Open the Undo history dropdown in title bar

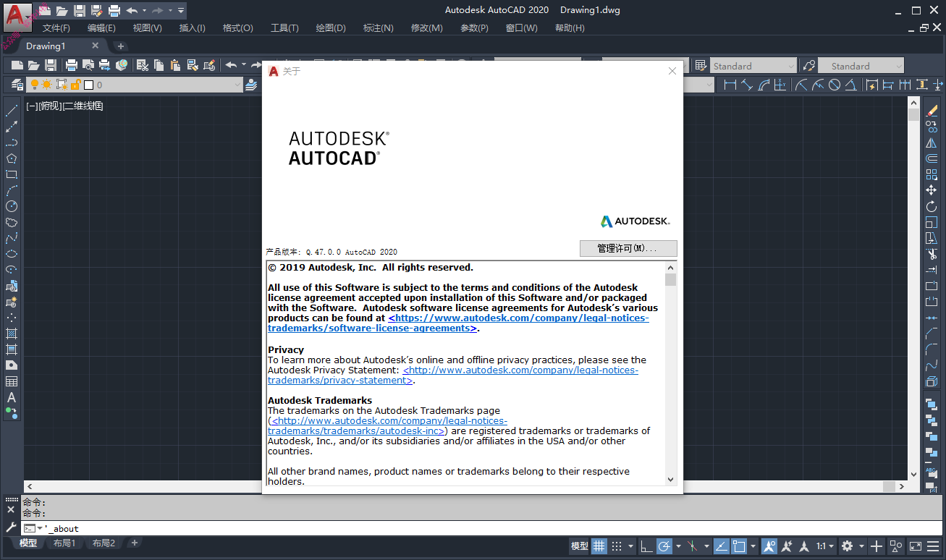point(144,10)
